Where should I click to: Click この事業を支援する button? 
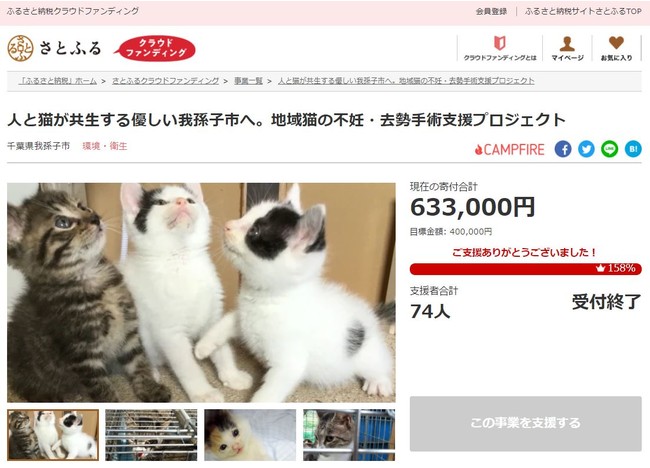tap(526, 424)
